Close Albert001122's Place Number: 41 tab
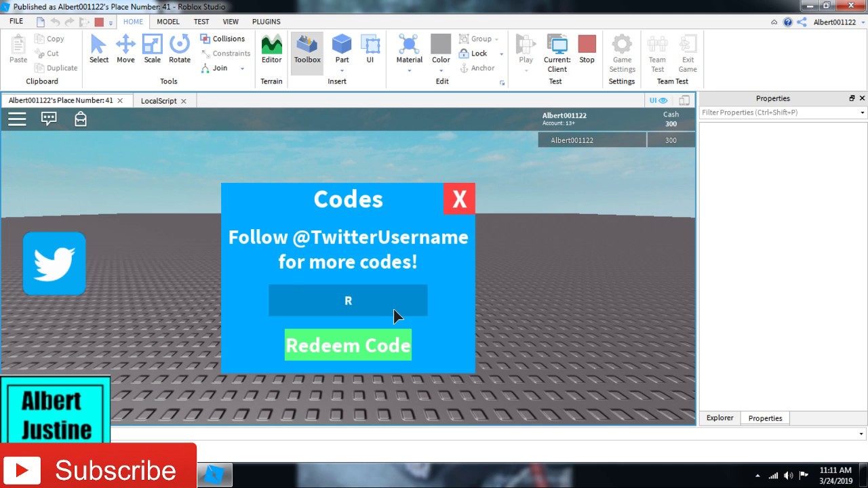Screen dimensions: 868x488 click(x=120, y=100)
